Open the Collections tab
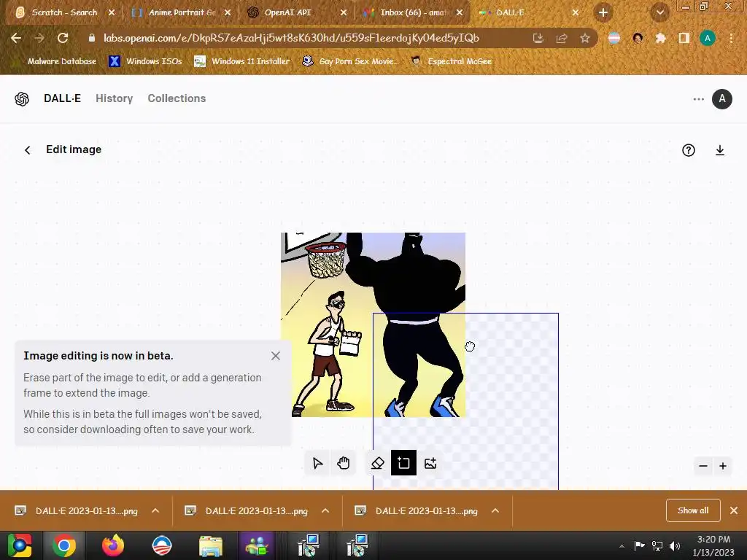The height and width of the screenshot is (560, 747). click(x=177, y=98)
